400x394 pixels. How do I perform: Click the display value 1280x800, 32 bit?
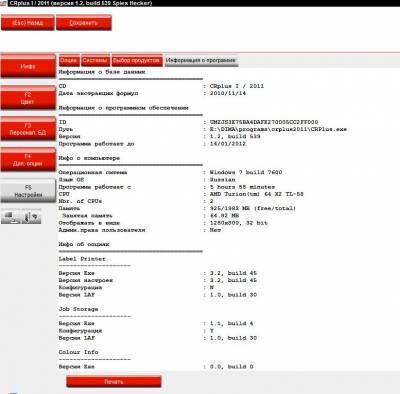(x=238, y=223)
